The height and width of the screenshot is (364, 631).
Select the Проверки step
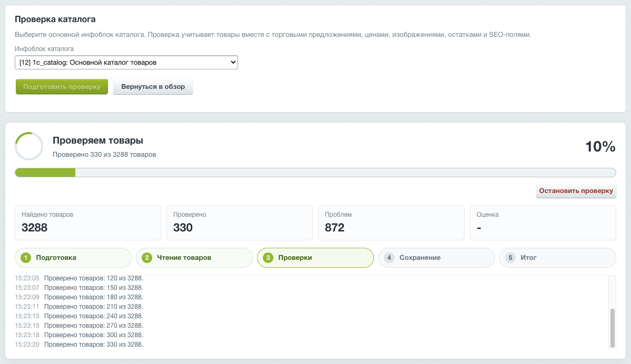pos(315,258)
